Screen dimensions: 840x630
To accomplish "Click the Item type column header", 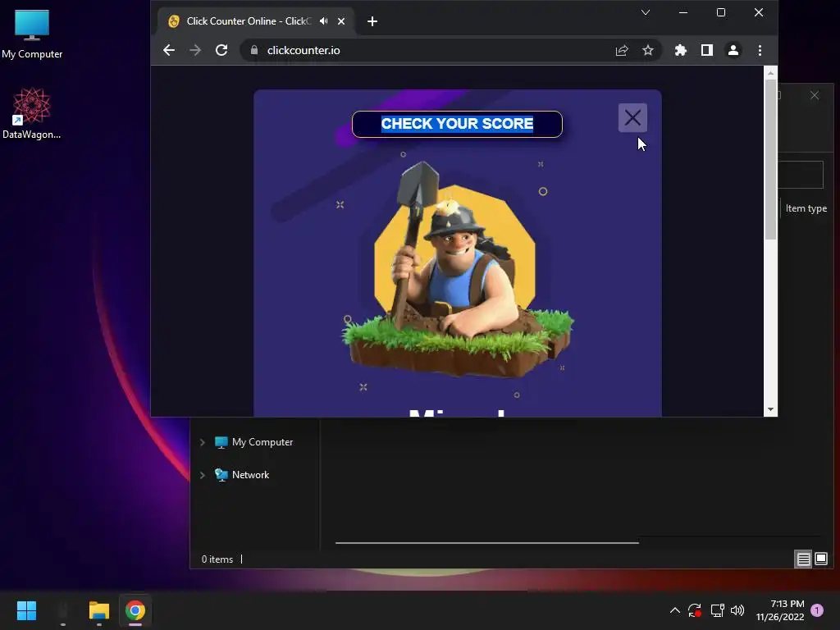I will pyautogui.click(x=806, y=208).
